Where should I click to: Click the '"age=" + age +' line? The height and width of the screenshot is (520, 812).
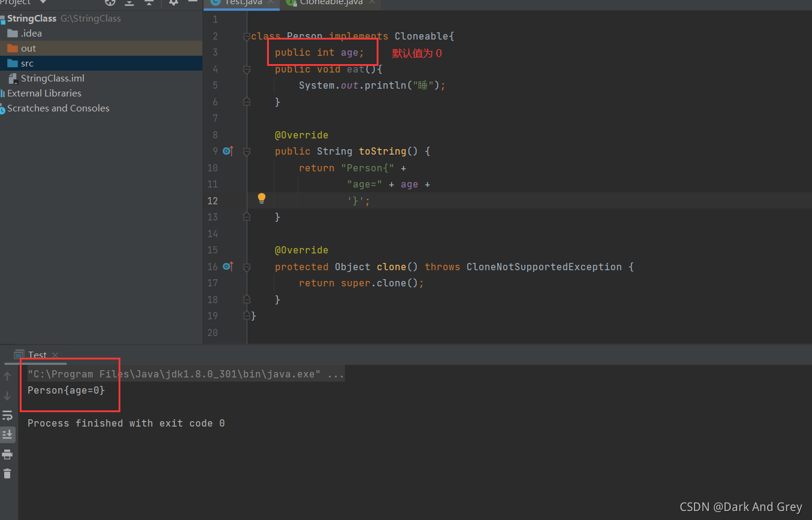[388, 185]
